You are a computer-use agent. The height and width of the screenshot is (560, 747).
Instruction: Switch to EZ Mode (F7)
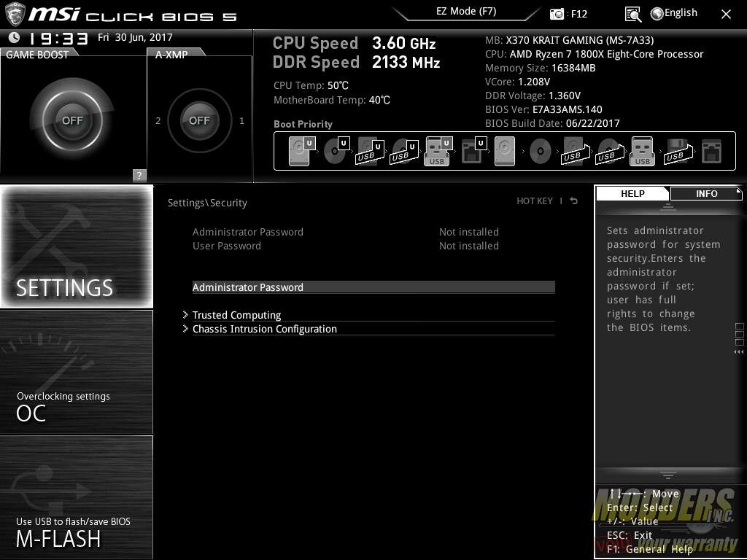466,12
